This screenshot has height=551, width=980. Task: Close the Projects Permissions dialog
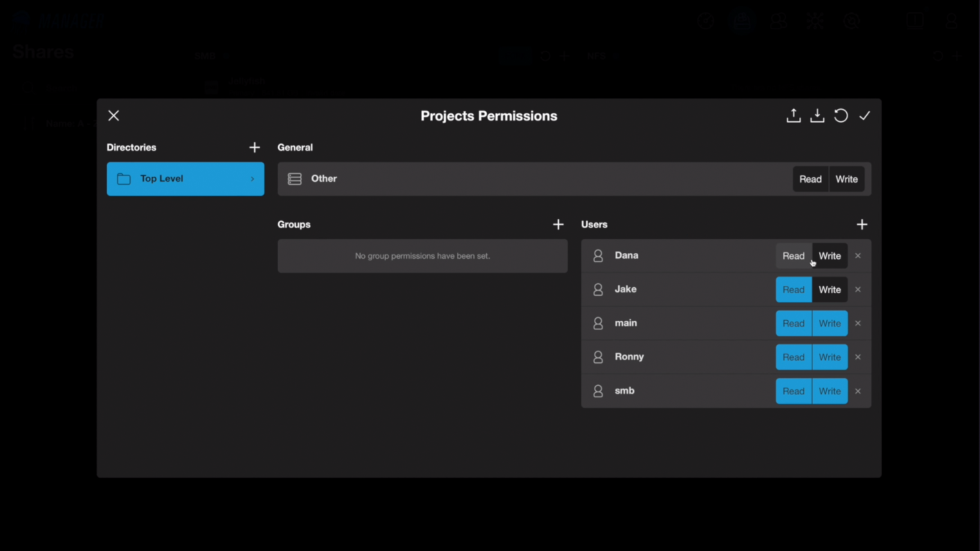114,116
